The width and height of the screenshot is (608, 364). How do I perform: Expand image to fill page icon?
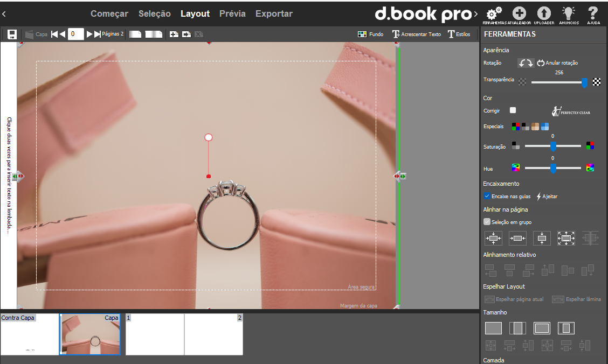click(566, 238)
